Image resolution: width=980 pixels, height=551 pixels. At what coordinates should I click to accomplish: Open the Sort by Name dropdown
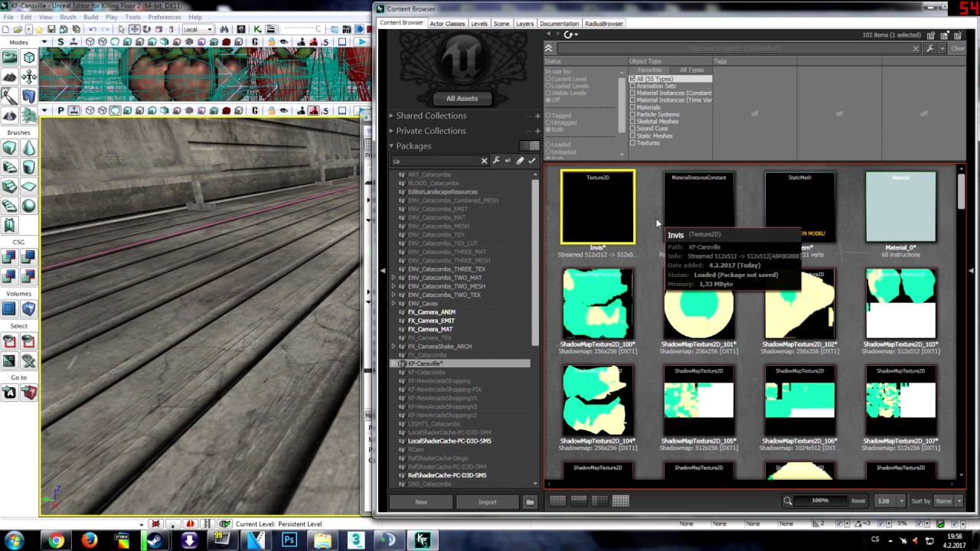click(x=949, y=501)
